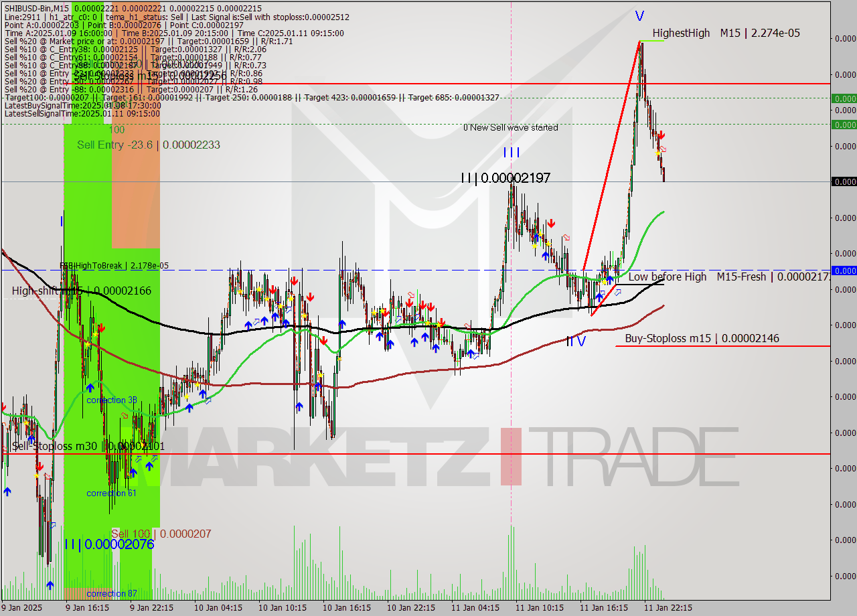Click the 'I I | 0.00002197' wave label

(x=505, y=178)
